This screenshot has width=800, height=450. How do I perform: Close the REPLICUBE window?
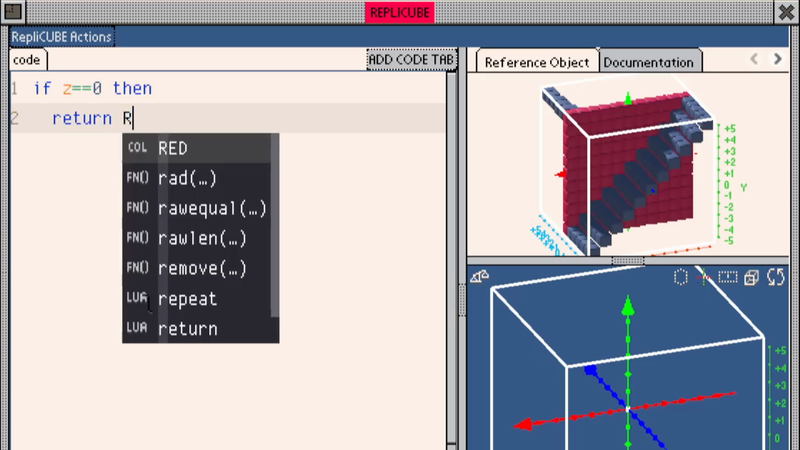[786, 12]
